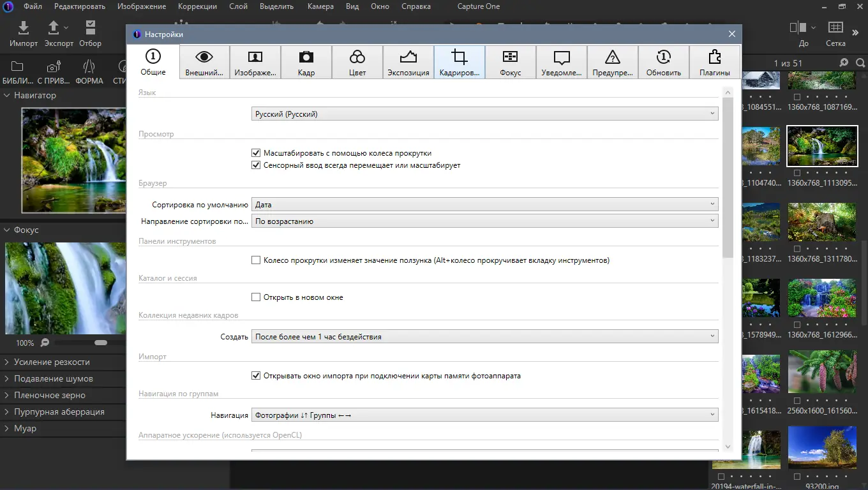Click the settings dialog vertical scrollbar
This screenshot has width=868, height=490.
click(x=728, y=179)
